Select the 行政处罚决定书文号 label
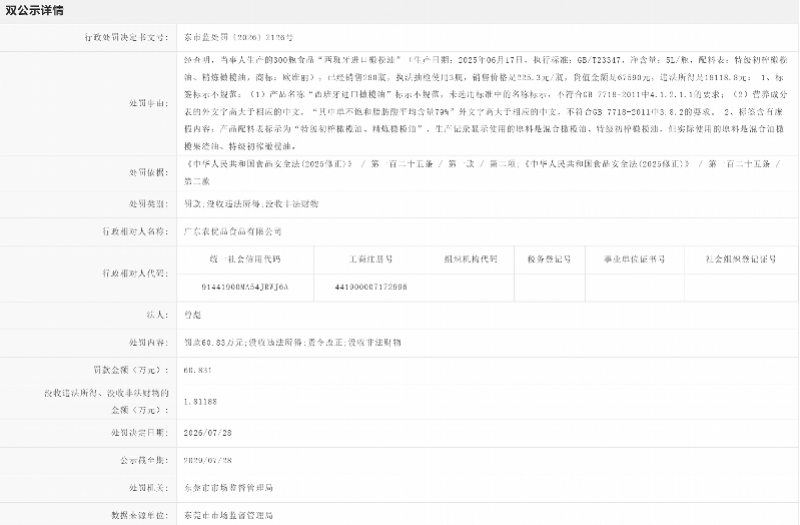 coord(127,38)
